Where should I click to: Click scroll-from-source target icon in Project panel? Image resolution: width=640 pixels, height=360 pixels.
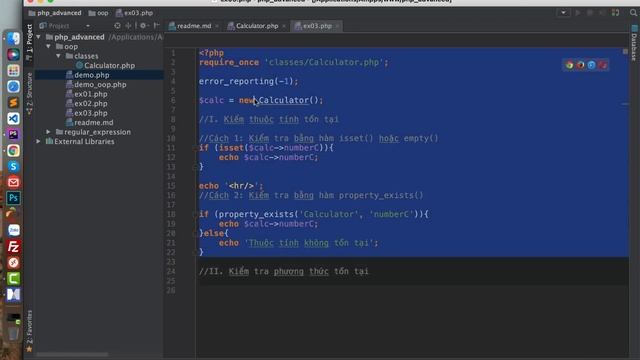[117, 26]
